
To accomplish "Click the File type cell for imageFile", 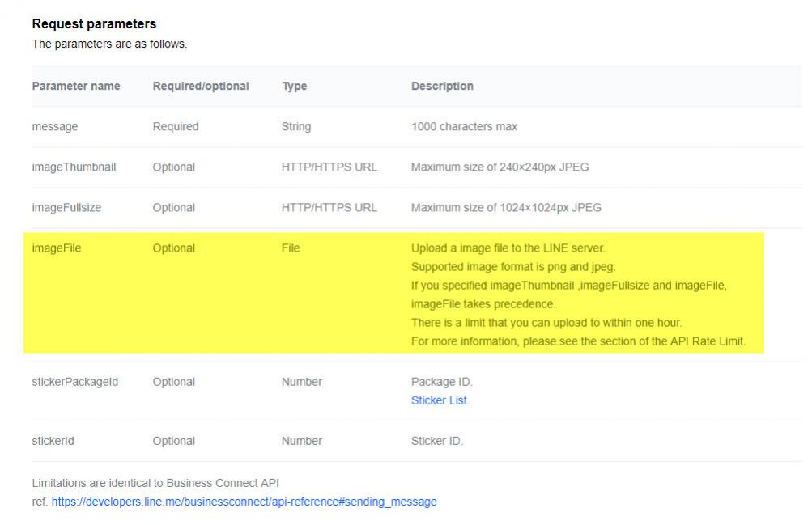I will click(291, 248).
